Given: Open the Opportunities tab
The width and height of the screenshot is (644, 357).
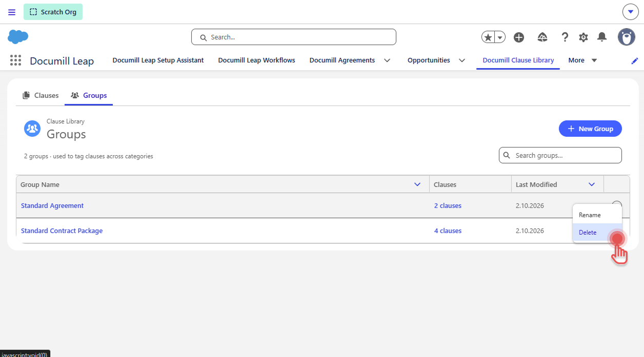Looking at the screenshot, I should 429,60.
